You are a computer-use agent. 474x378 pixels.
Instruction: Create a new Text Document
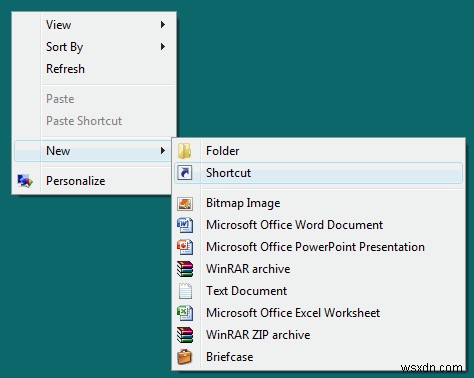pyautogui.click(x=319, y=291)
